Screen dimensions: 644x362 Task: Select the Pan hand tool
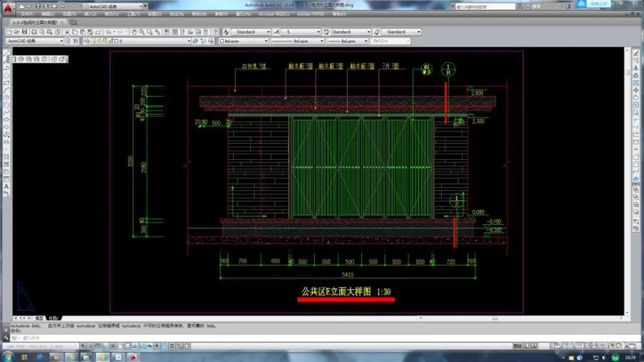click(133, 32)
